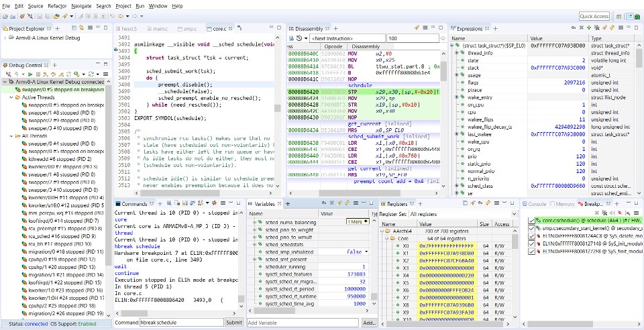Uncheck the third breakpoint in Breakpoints list
Screen dimensions: 644x330
[532, 236]
